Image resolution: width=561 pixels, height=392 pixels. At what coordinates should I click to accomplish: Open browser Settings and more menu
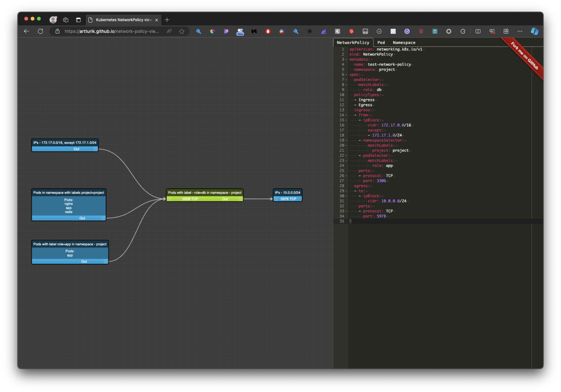pyautogui.click(x=520, y=31)
